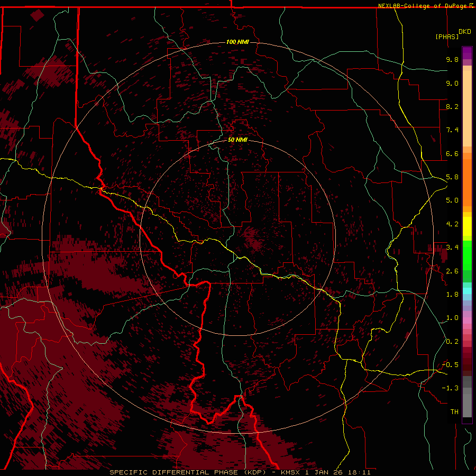Click the 1.0 scale value label
Screen dimensions: 476x476
(x=452, y=318)
